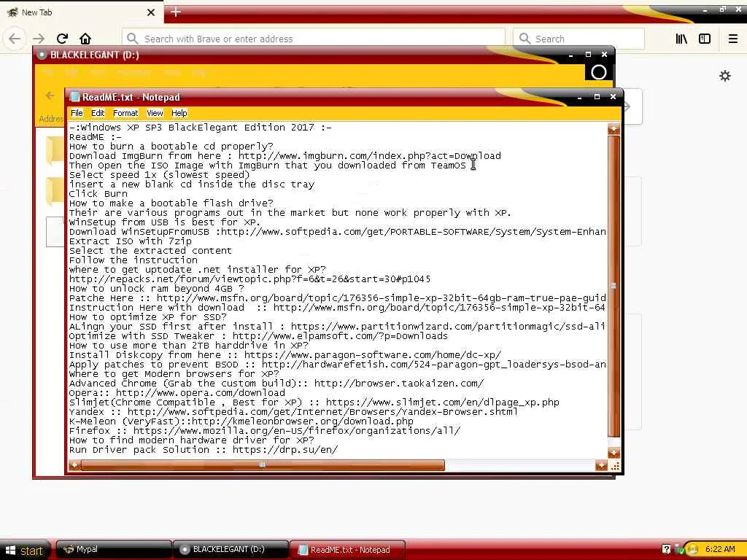Focus the browser address bar
This screenshot has height=560, width=747.
coord(314,39)
